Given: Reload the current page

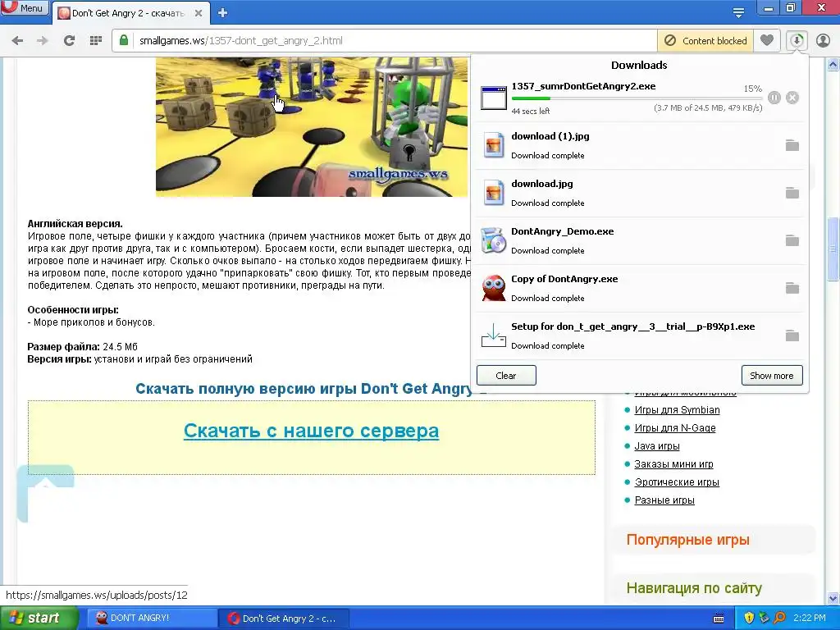Looking at the screenshot, I should tap(69, 41).
